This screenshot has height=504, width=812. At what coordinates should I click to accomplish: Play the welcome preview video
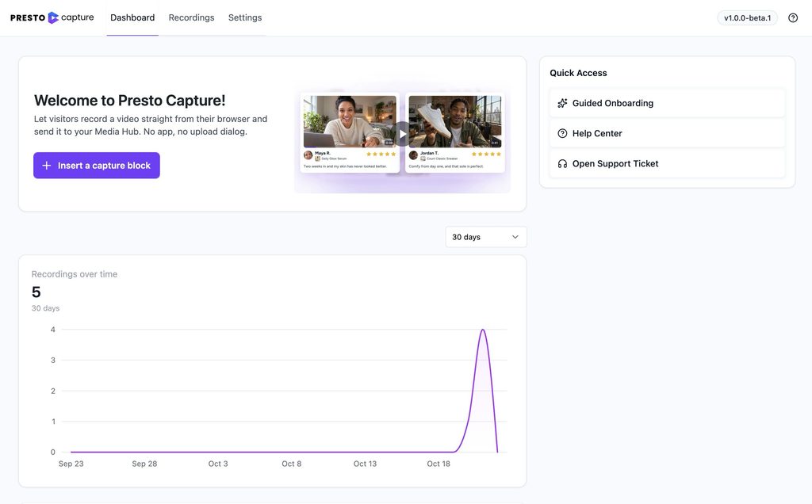pyautogui.click(x=402, y=134)
